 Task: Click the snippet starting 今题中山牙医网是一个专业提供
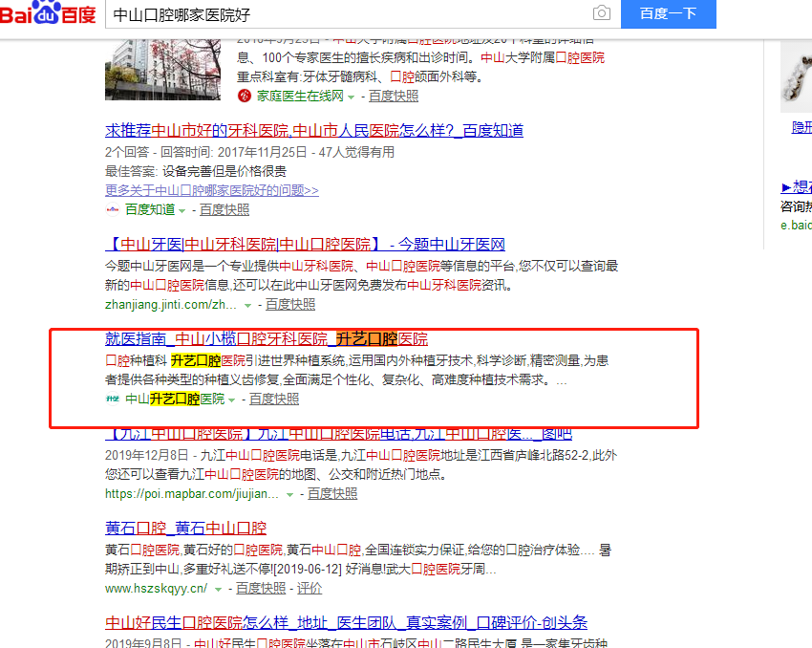click(361, 275)
